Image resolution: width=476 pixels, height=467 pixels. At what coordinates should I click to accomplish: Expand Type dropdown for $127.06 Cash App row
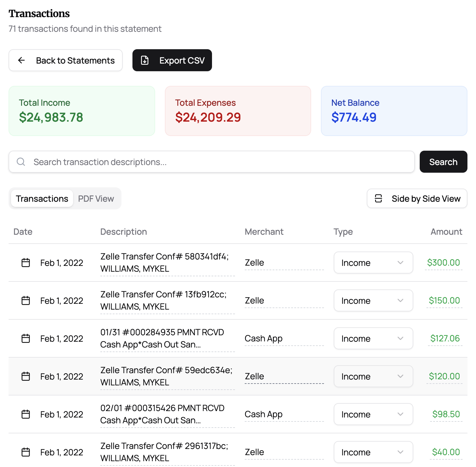(x=373, y=338)
